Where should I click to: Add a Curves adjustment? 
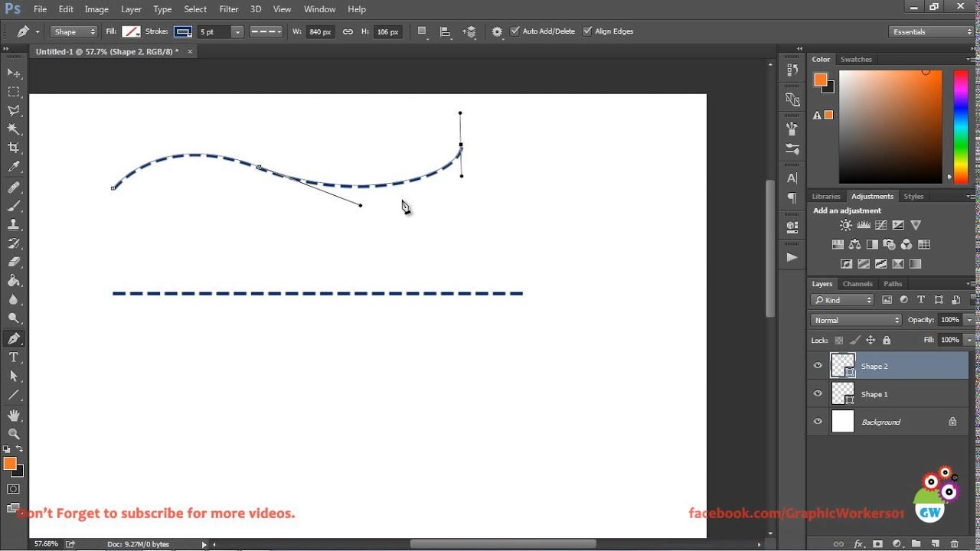[x=880, y=224]
